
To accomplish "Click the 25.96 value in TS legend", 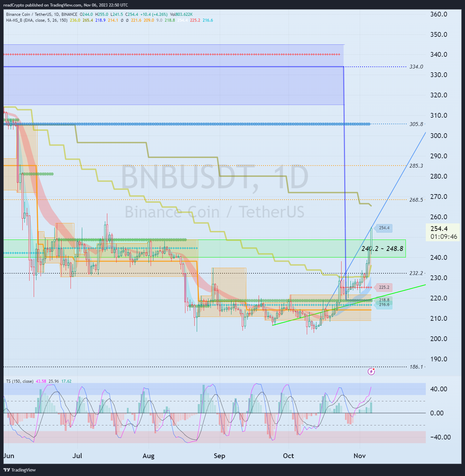I will pyautogui.click(x=54, y=381).
